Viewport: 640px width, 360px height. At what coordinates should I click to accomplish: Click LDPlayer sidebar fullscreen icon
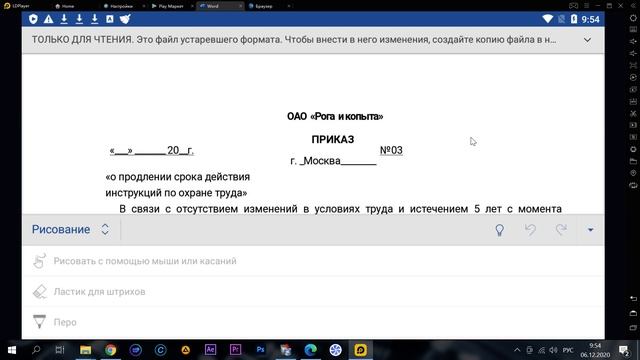pos(633,65)
